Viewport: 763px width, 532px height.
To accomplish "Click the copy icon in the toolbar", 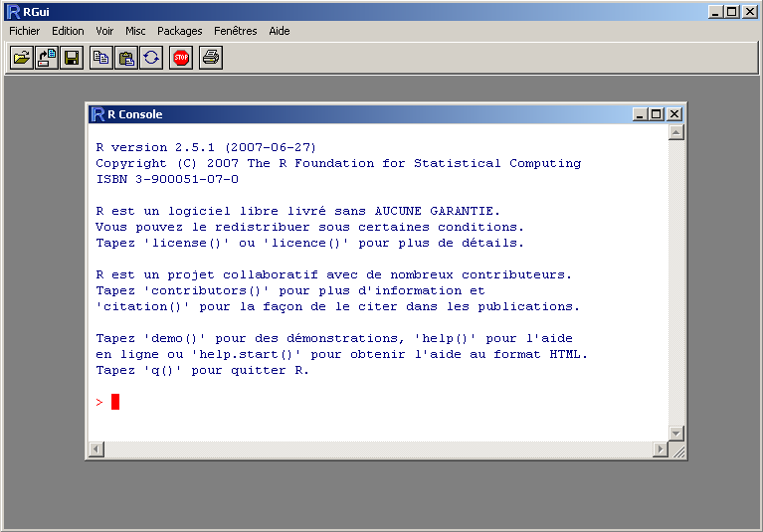I will 100,58.
